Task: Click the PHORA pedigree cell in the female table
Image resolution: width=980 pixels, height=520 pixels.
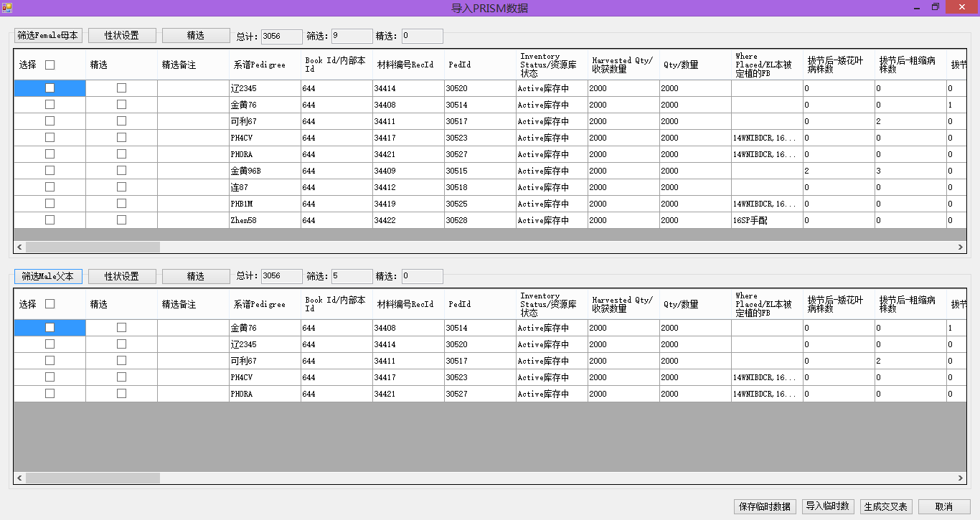Action: (x=265, y=154)
